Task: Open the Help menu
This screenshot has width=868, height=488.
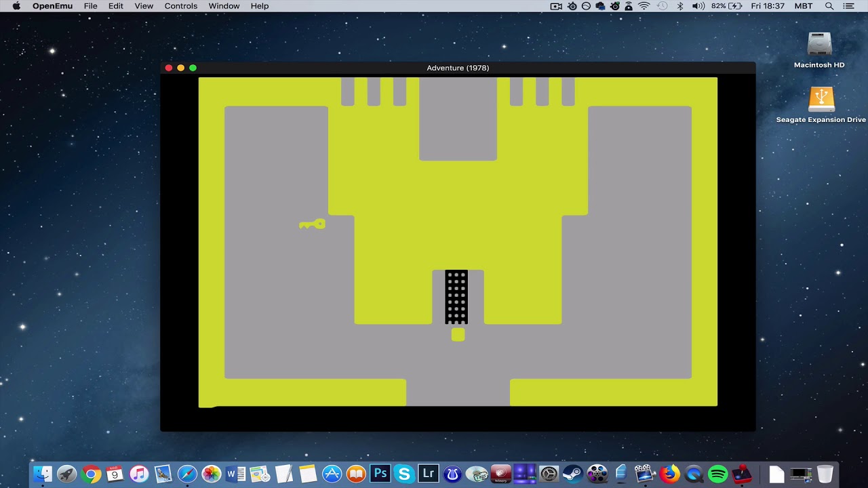Action: 260,6
